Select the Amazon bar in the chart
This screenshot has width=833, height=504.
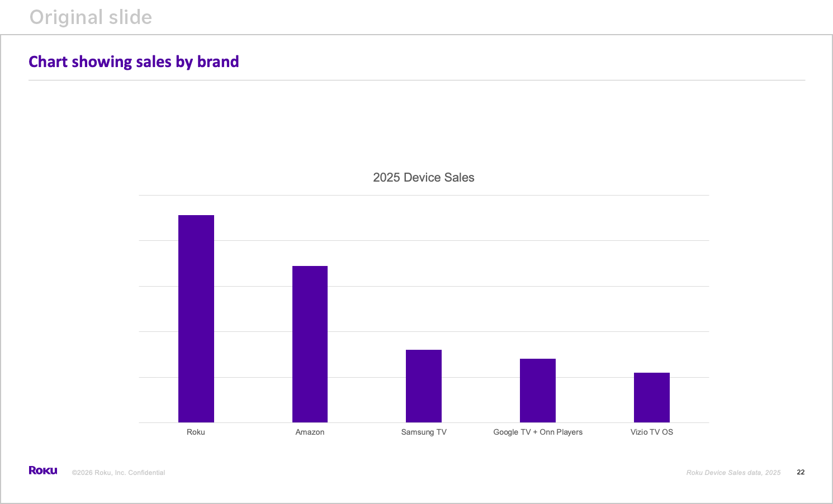310,344
